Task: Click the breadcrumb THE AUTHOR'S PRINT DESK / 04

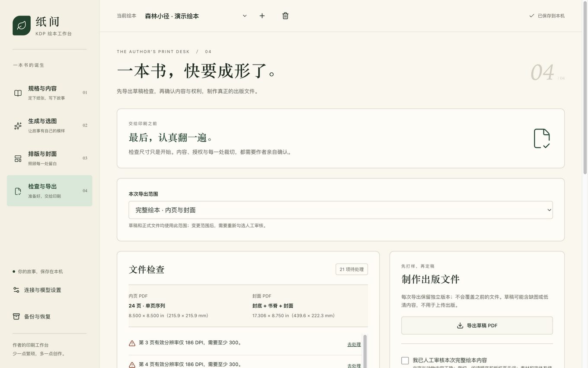Action: pos(164,52)
